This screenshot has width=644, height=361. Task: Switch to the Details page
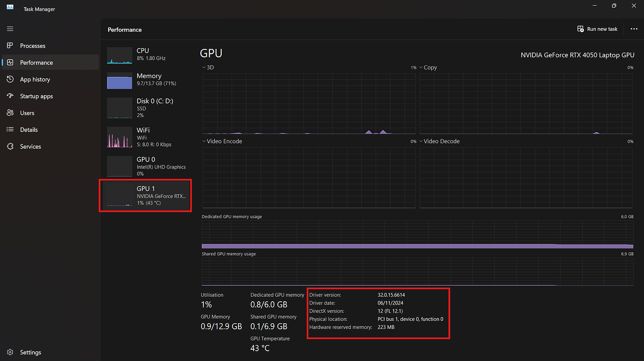pyautogui.click(x=30, y=129)
